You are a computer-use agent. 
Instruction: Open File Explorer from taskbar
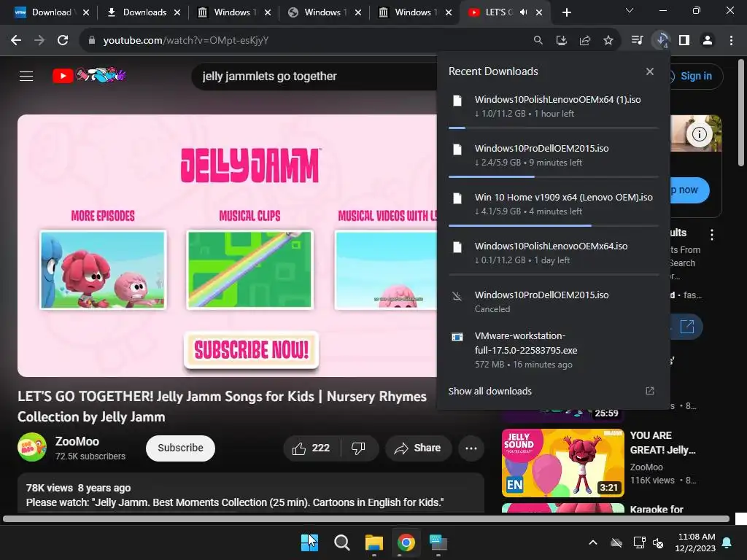[x=374, y=542]
